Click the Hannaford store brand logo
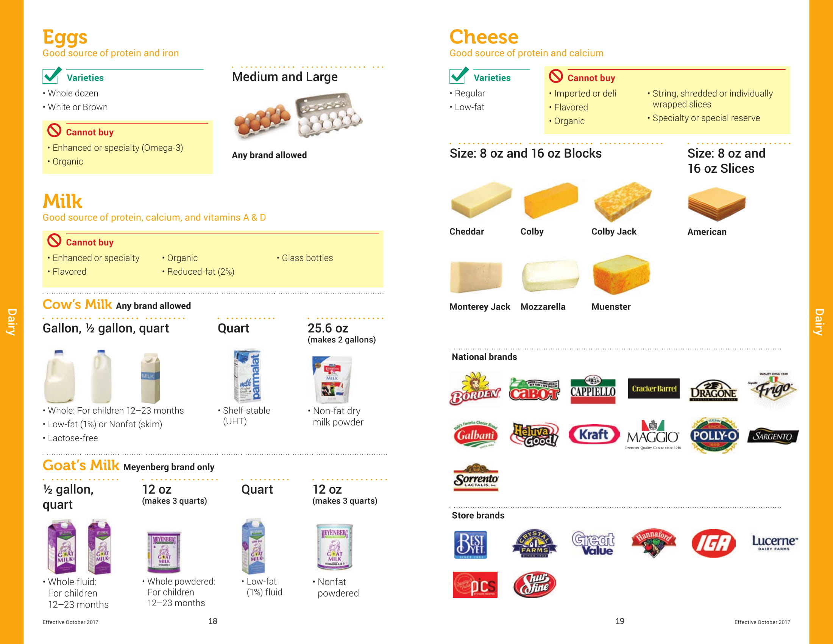833x644 pixels. coord(654,542)
